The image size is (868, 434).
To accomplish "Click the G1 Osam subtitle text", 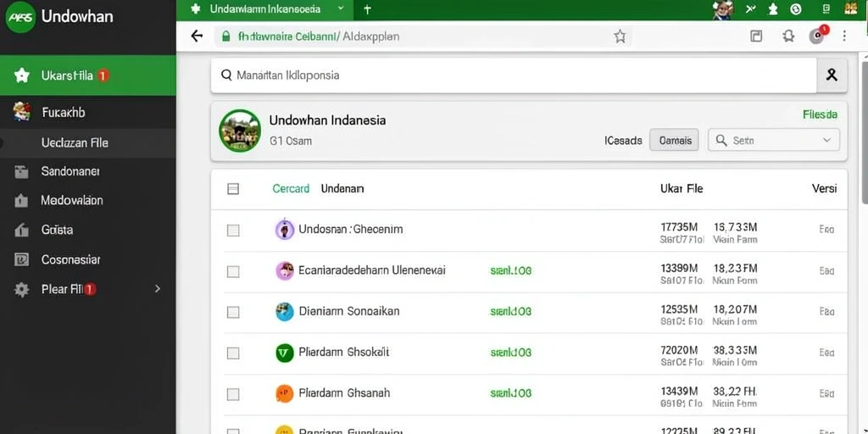I will click(x=291, y=142).
